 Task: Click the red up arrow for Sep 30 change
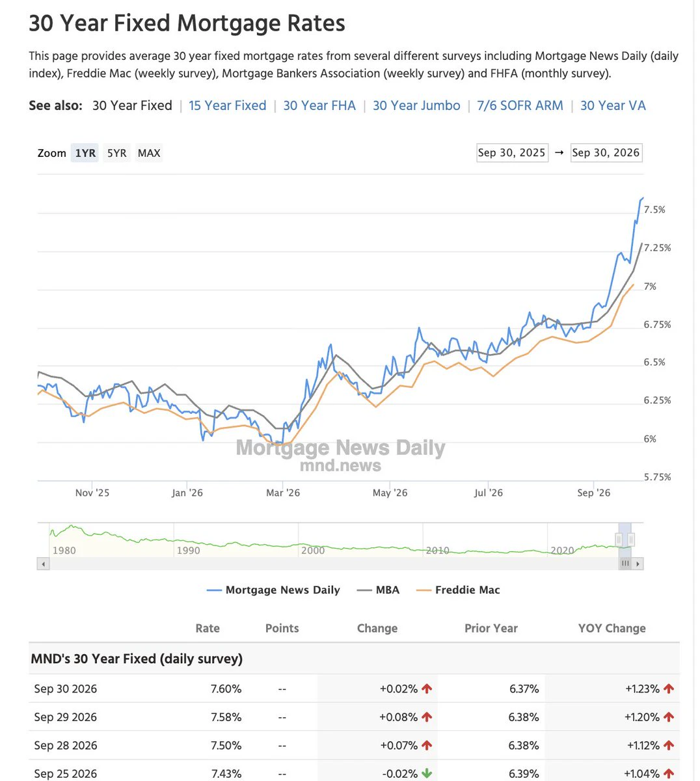coord(427,689)
